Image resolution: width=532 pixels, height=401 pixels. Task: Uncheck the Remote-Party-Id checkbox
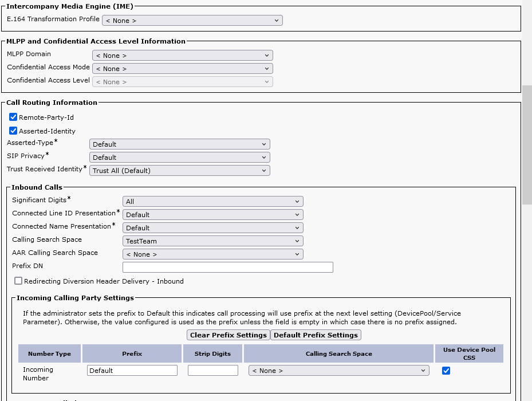click(x=13, y=117)
